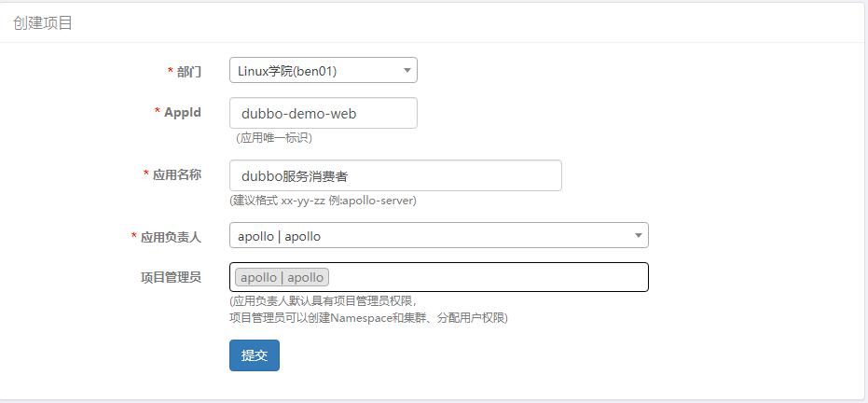Click the 建议格式 xx-yy-zz hint text
Viewport: 868px width, 403px height.
pyautogui.click(x=323, y=201)
